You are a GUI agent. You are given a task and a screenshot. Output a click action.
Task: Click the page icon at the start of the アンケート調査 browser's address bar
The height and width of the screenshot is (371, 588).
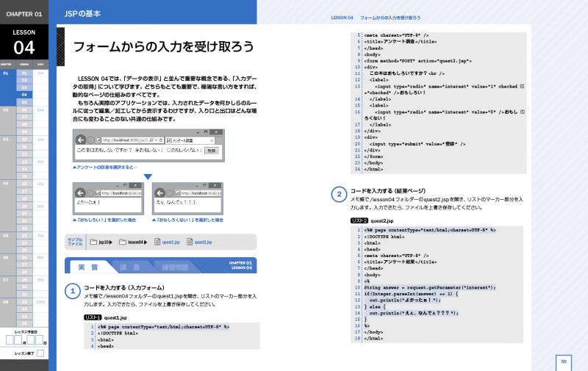99,140
